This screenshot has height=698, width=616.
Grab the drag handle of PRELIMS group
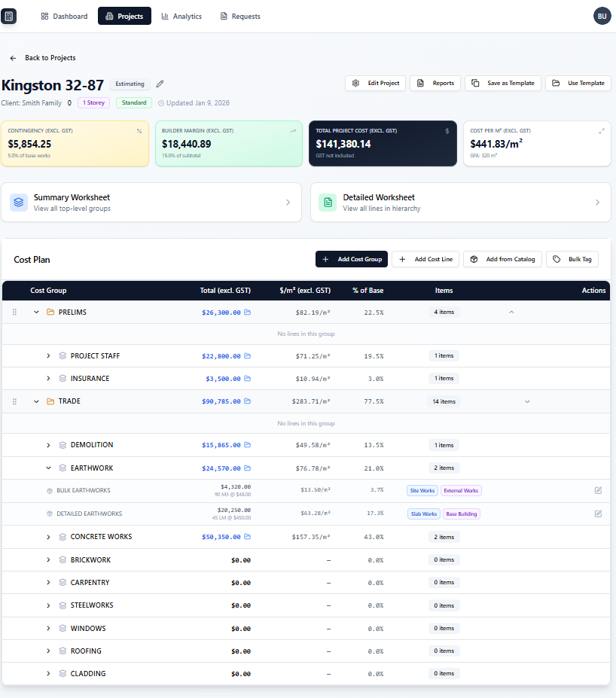coord(14,312)
